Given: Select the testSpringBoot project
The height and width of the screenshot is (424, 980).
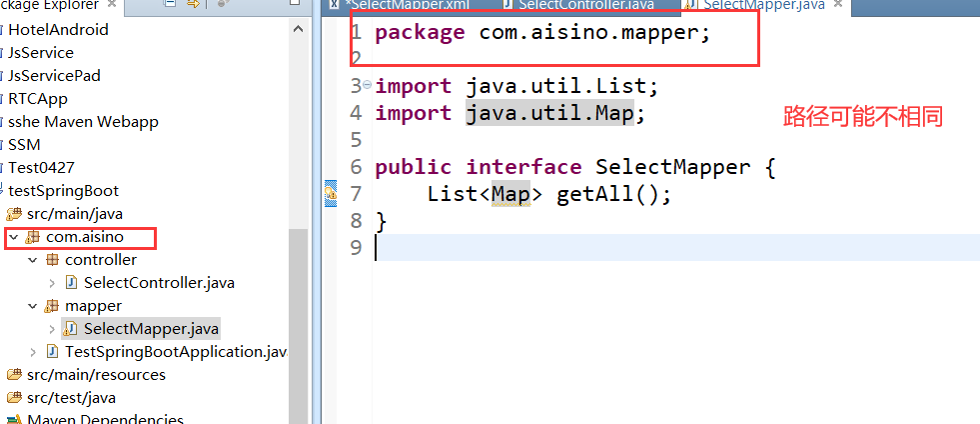Looking at the screenshot, I should coord(63,190).
